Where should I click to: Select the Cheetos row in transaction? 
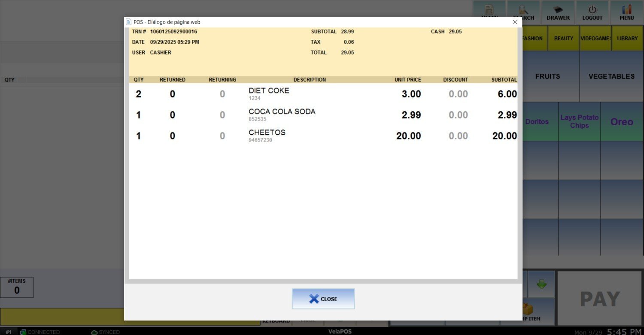click(x=267, y=136)
